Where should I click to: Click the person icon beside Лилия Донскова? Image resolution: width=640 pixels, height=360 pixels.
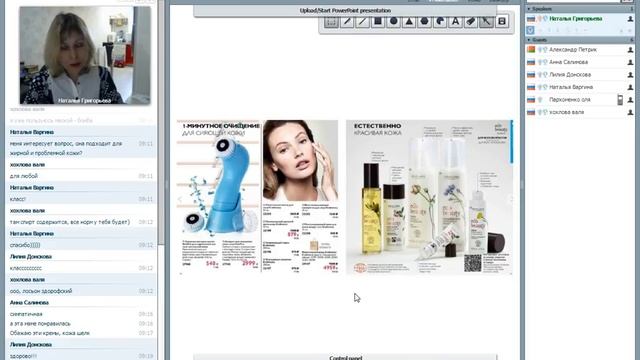pos(630,75)
